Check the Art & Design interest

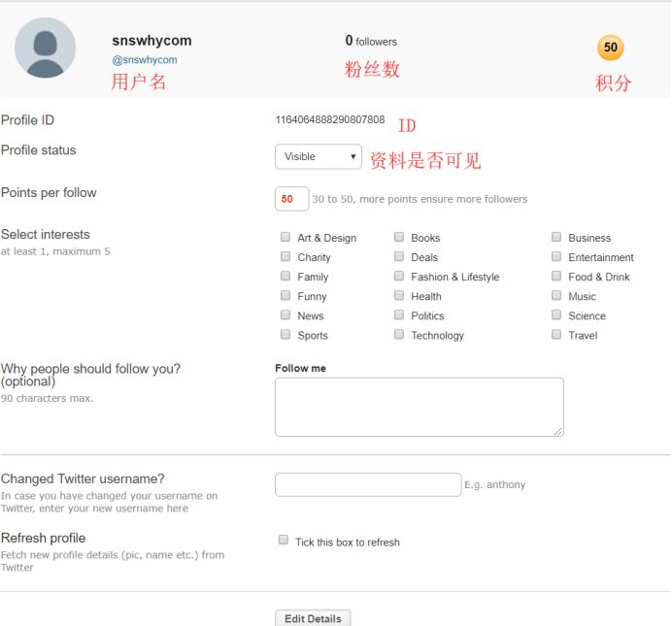pyautogui.click(x=286, y=237)
